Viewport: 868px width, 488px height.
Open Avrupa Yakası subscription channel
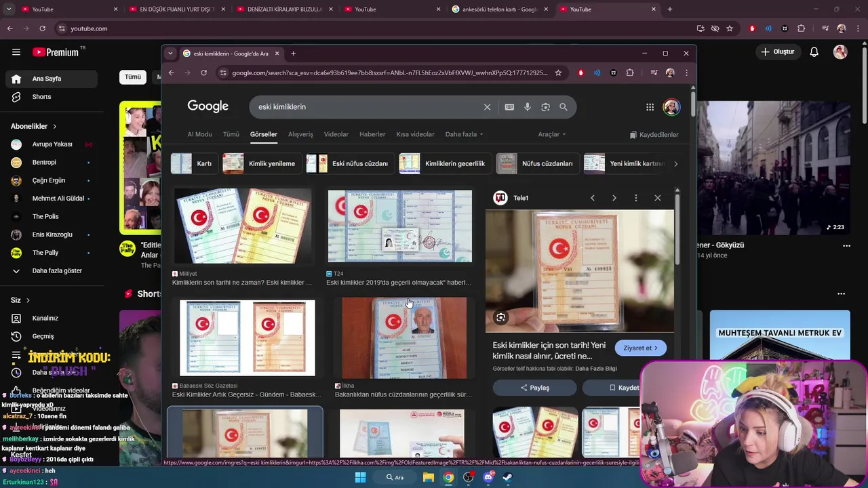tap(52, 144)
